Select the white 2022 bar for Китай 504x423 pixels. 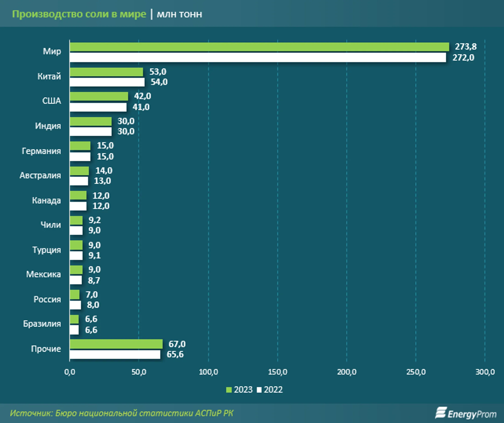point(107,82)
